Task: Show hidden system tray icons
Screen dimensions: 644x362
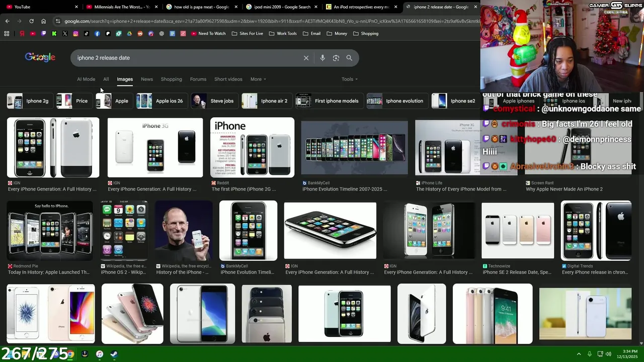Action: pos(579,354)
